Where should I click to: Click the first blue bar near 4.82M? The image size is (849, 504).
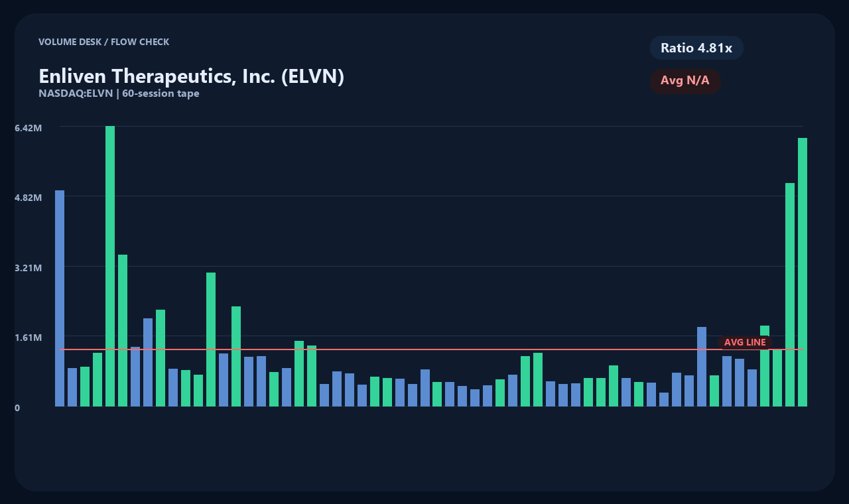pos(60,298)
